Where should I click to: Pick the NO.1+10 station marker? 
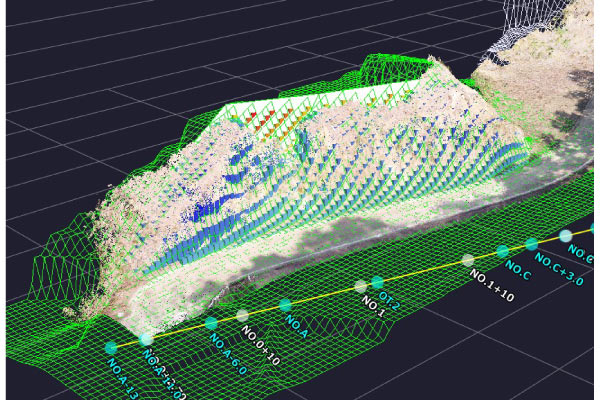click(x=467, y=261)
